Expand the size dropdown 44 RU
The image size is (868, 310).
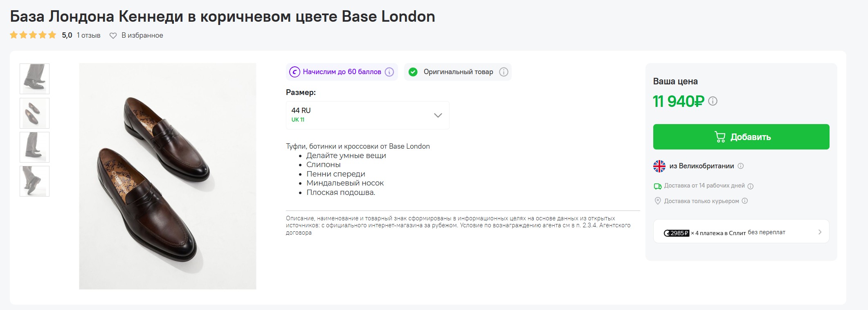tap(367, 115)
